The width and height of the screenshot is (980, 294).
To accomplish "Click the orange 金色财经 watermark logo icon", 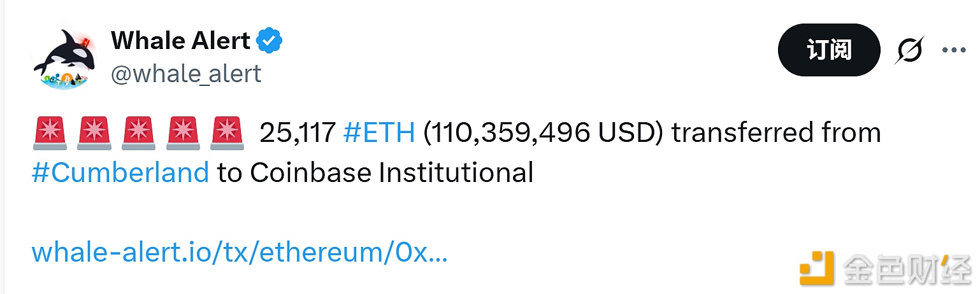I will (817, 268).
